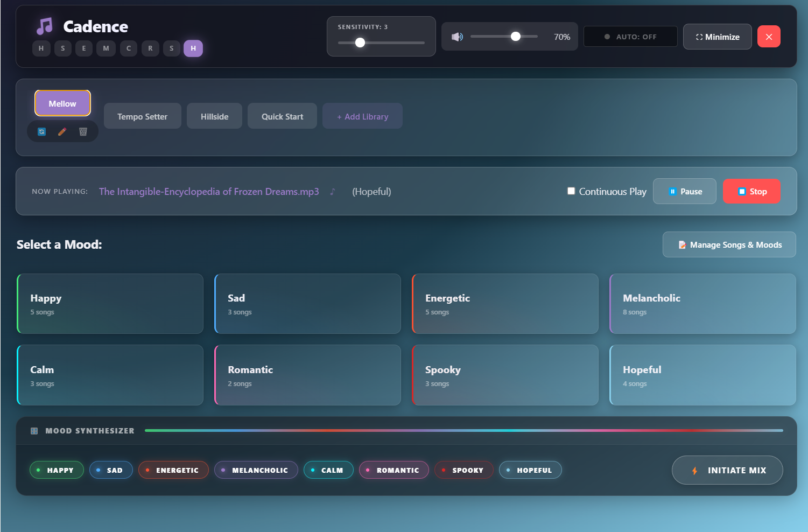Image resolution: width=808 pixels, height=532 pixels.
Task: Select the Quick Start library tab
Action: [x=283, y=116]
